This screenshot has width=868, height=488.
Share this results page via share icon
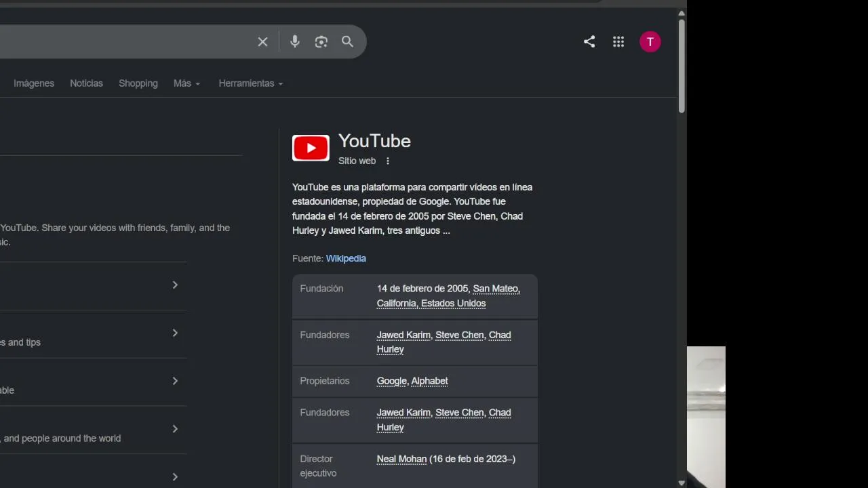pos(589,42)
